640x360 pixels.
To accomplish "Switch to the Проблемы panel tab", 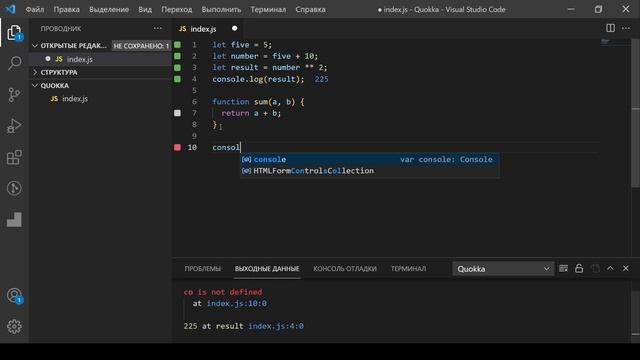I will [x=202, y=269].
